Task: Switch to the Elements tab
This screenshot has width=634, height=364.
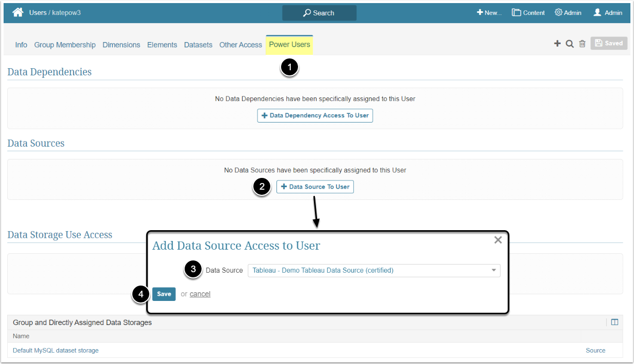Action: (x=162, y=45)
